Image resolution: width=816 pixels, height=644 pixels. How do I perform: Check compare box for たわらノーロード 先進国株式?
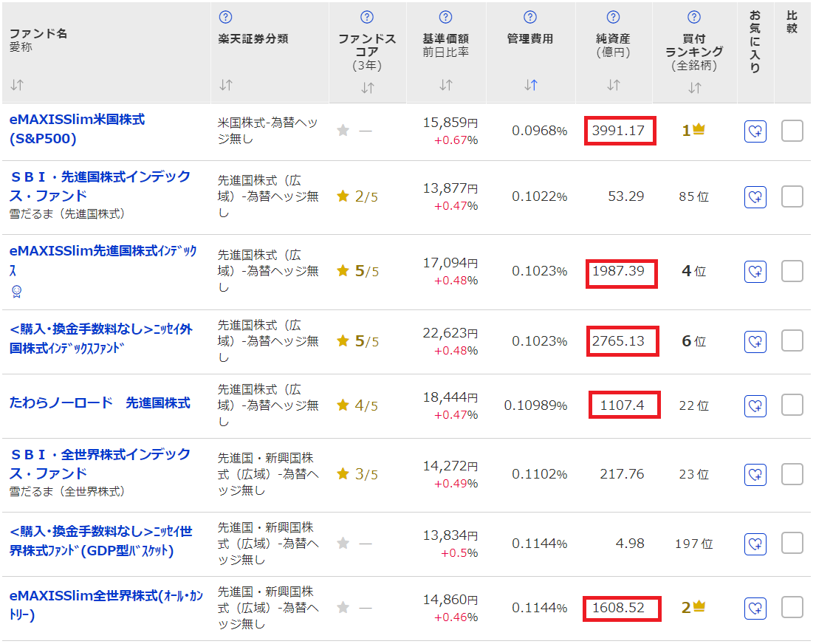[x=792, y=405]
